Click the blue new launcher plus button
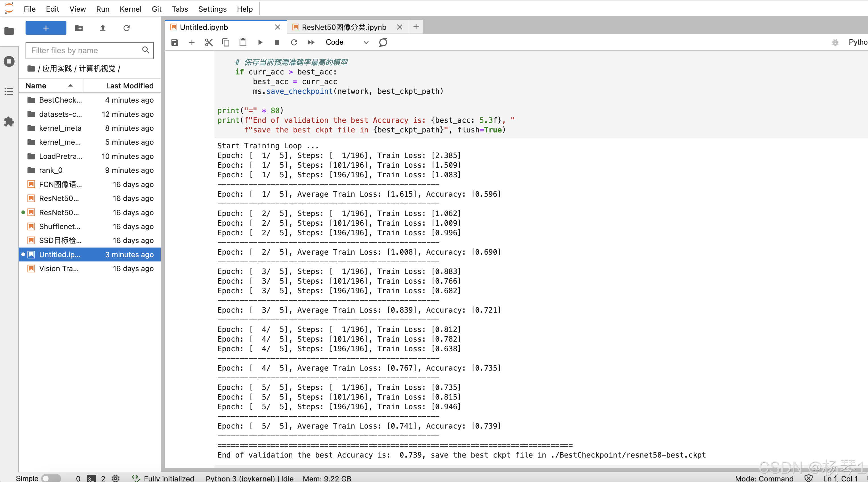The image size is (868, 482). (46, 28)
